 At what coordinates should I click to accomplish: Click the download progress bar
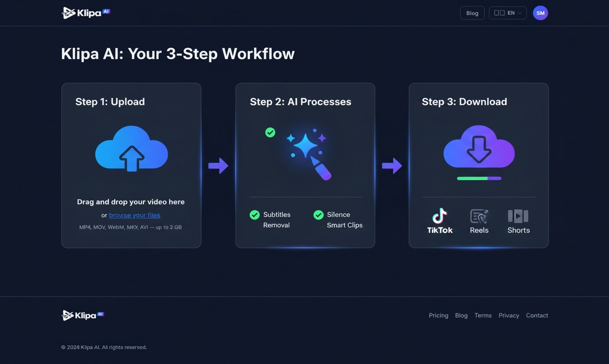(x=478, y=178)
